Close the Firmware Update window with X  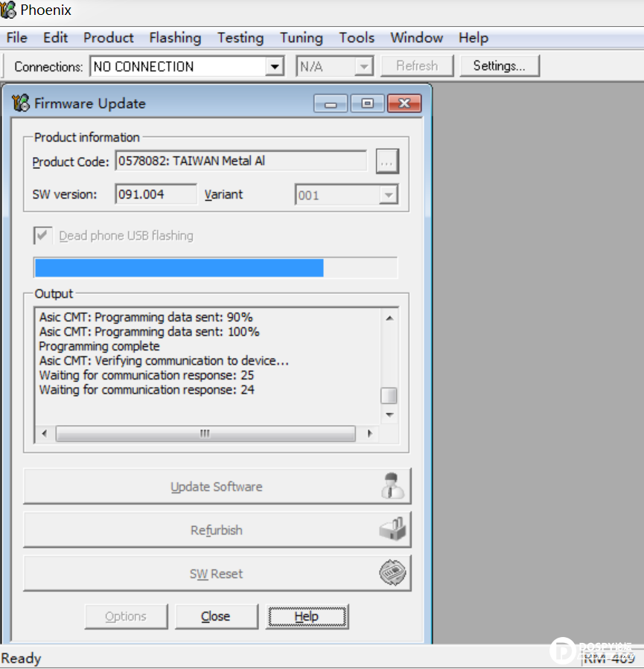click(404, 103)
